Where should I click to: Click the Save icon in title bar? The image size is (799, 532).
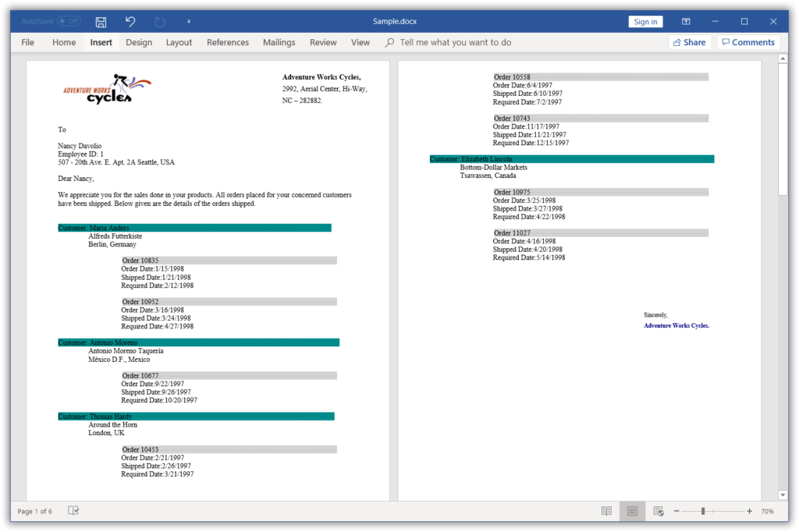coord(101,22)
